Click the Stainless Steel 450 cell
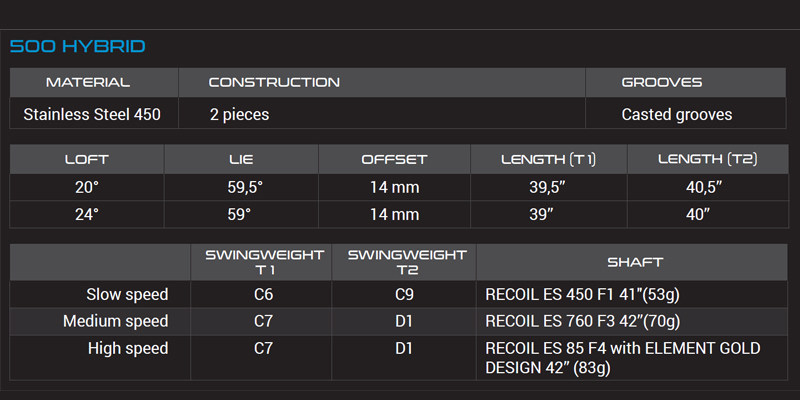This screenshot has width=800, height=400. coord(92,114)
